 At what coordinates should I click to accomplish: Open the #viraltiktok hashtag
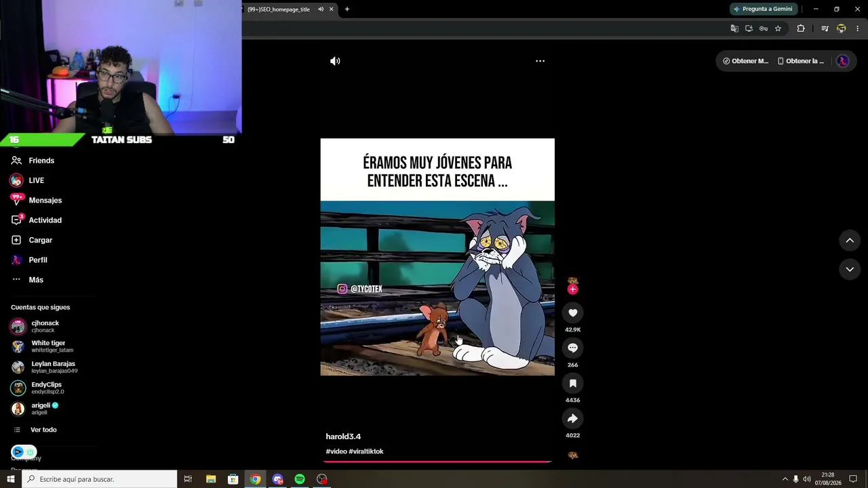pos(367,451)
